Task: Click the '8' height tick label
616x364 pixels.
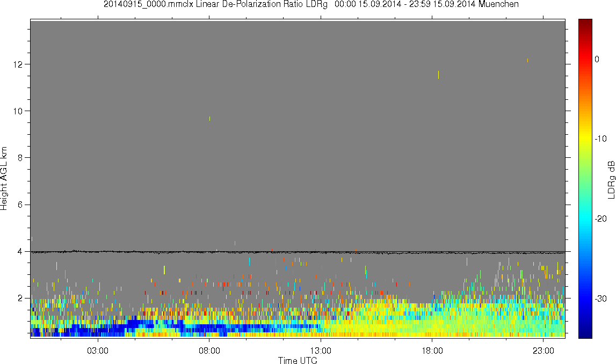Action: pyautogui.click(x=20, y=158)
